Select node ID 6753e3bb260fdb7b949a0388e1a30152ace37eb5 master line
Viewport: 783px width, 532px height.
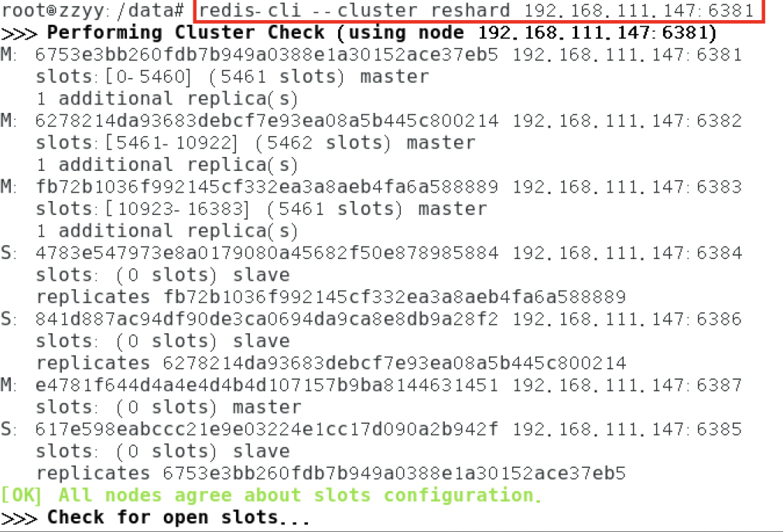[x=267, y=54]
